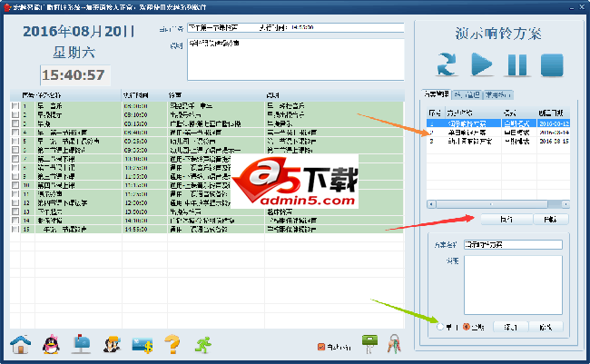The height and width of the screenshot is (364, 590).
Task: Start the ring scheme with the play button
Action: 482,64
